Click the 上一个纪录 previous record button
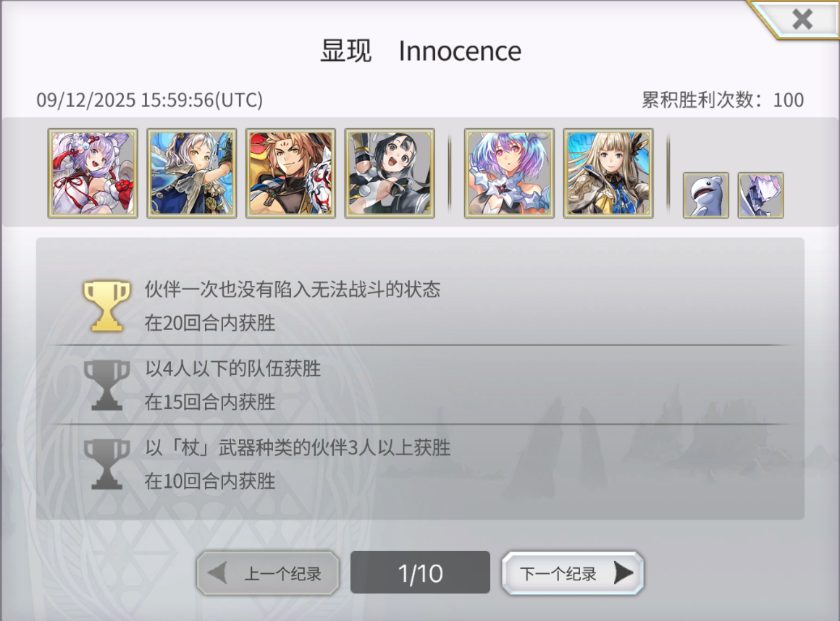The width and height of the screenshot is (840, 621). click(x=268, y=573)
